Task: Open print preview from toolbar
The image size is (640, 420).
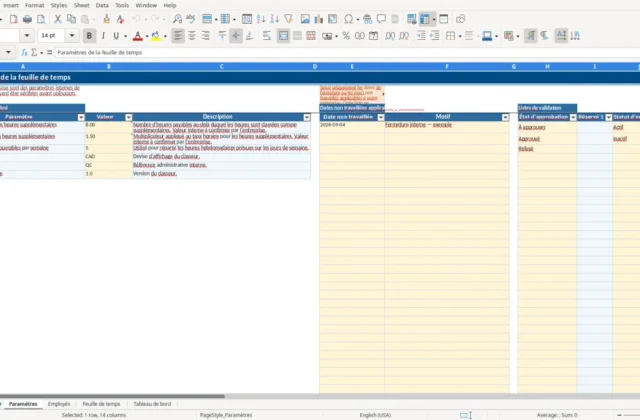Action: coord(41,19)
